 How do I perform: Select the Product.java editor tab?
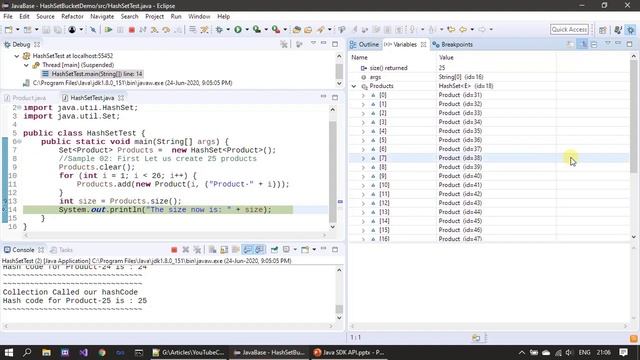25,98
